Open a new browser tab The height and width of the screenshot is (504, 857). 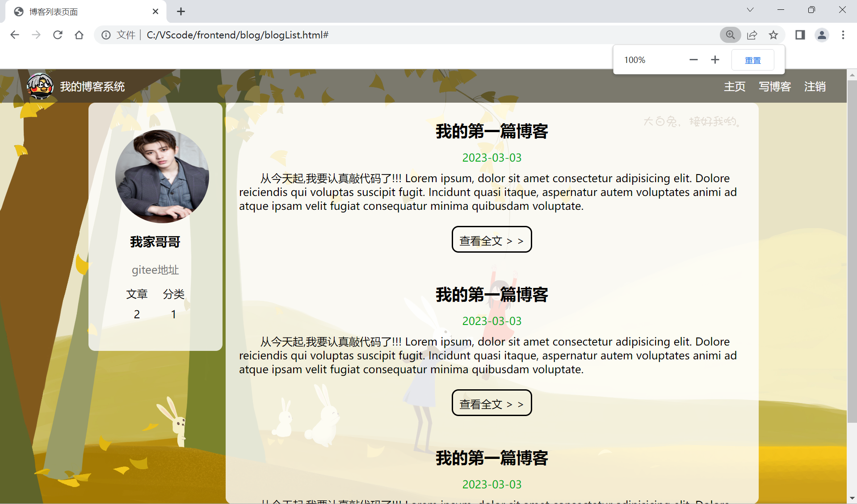point(181,12)
